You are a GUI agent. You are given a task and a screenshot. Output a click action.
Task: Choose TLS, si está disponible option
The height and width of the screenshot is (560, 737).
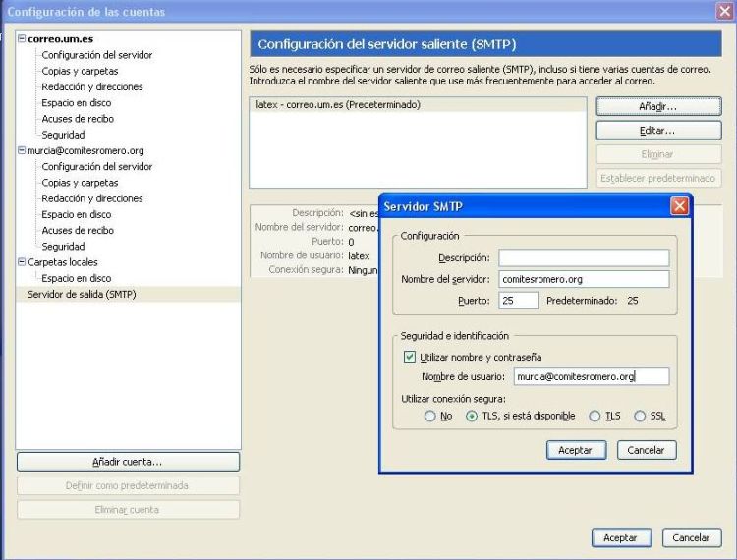point(472,417)
